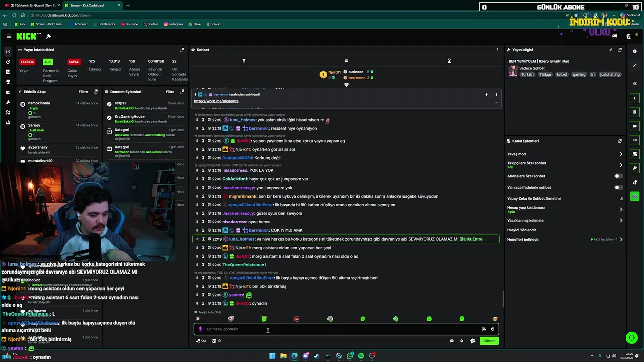Viewport: 644px width, 362px height.
Task: Pop out the Yayın bilgisi panel
Action: click(x=620, y=50)
